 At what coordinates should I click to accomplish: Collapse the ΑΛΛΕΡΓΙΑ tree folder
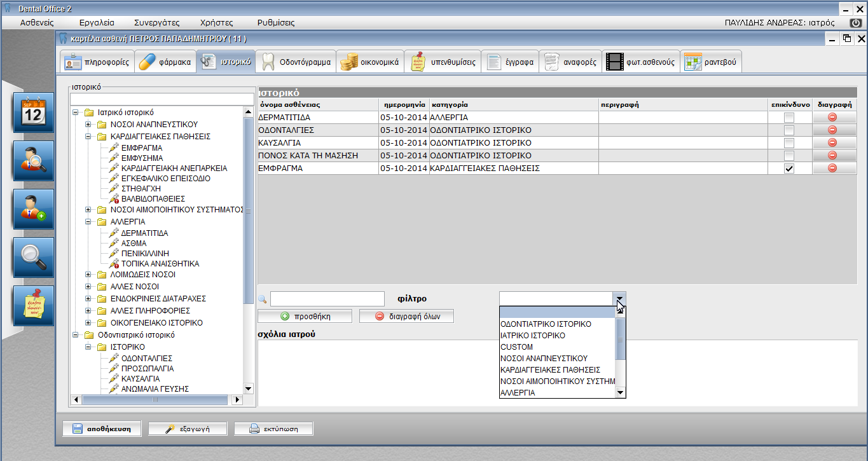[x=88, y=222]
